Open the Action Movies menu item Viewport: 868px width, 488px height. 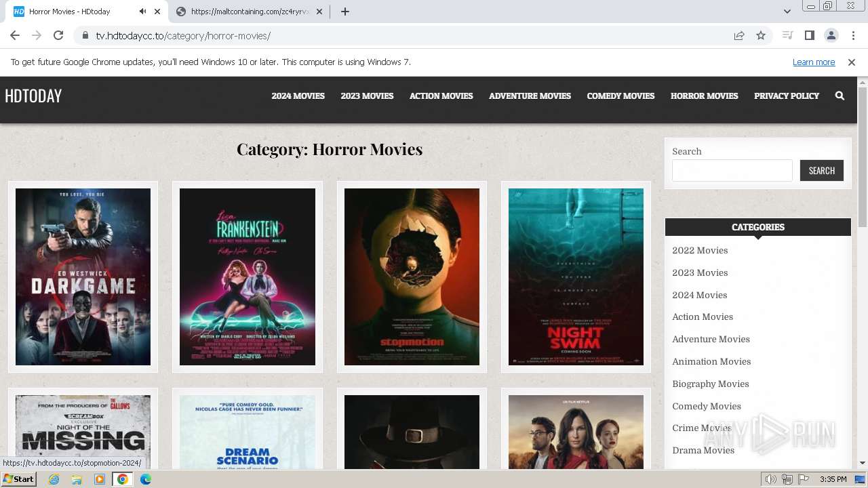(x=441, y=96)
